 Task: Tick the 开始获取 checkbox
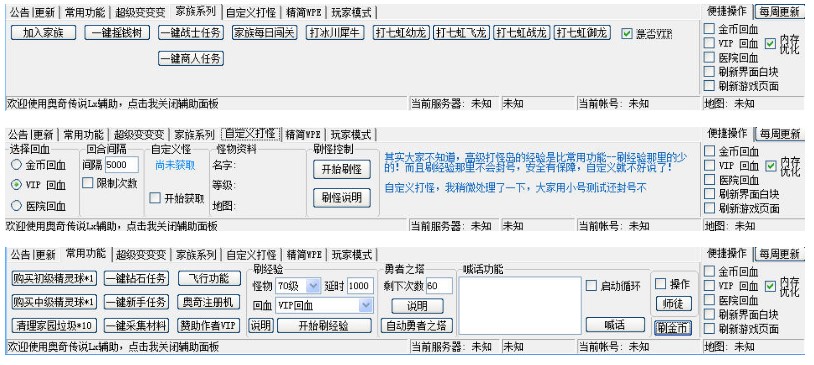(x=155, y=198)
